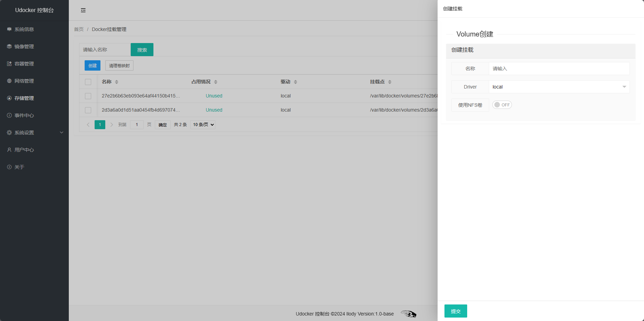Open 事件中心 in sidebar menu
This screenshot has width=644, height=321.
(x=24, y=115)
